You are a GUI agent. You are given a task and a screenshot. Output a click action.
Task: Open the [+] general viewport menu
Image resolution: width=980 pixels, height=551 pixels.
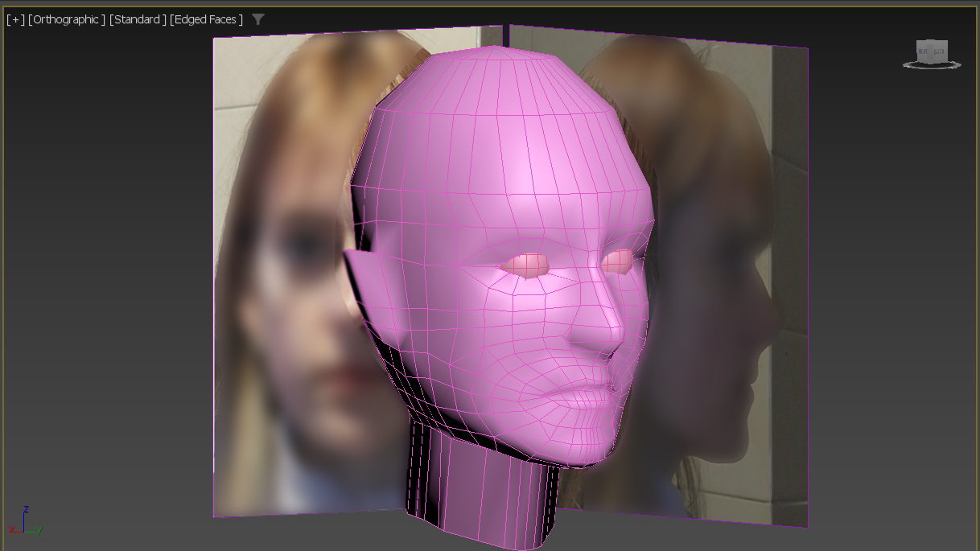[x=15, y=19]
